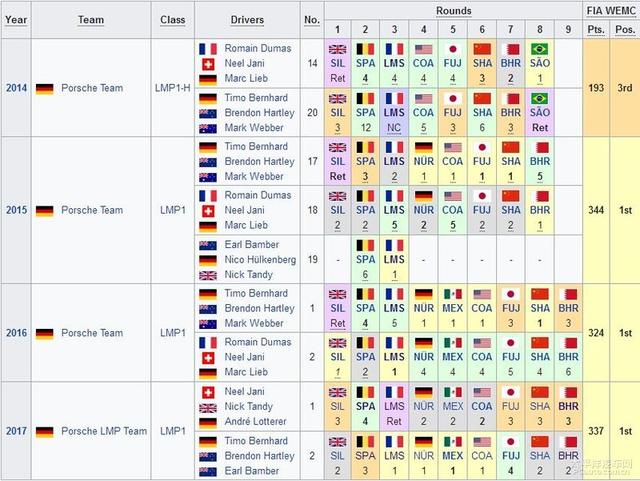Follow the Porsche LMP Team link
The height and width of the screenshot is (481, 640).
(x=102, y=432)
